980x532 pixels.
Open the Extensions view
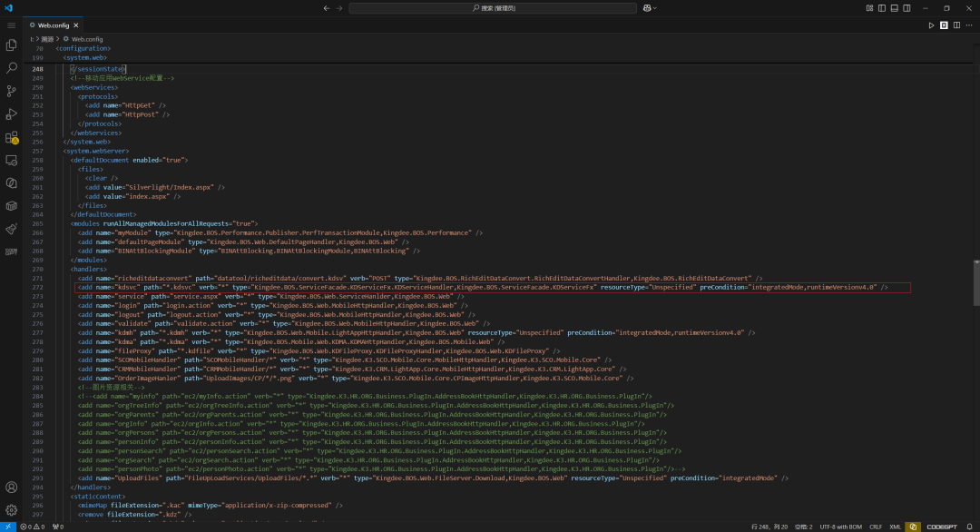click(11, 137)
